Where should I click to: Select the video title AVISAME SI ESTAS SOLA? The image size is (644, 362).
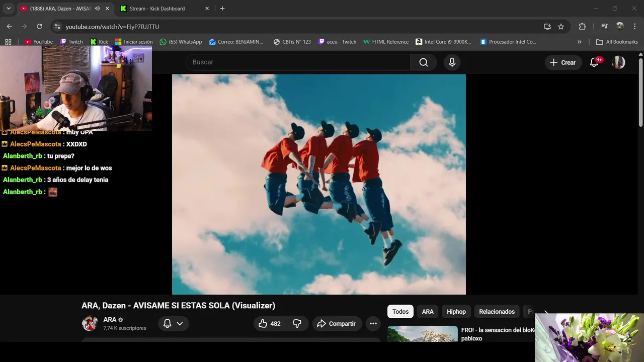(x=179, y=305)
